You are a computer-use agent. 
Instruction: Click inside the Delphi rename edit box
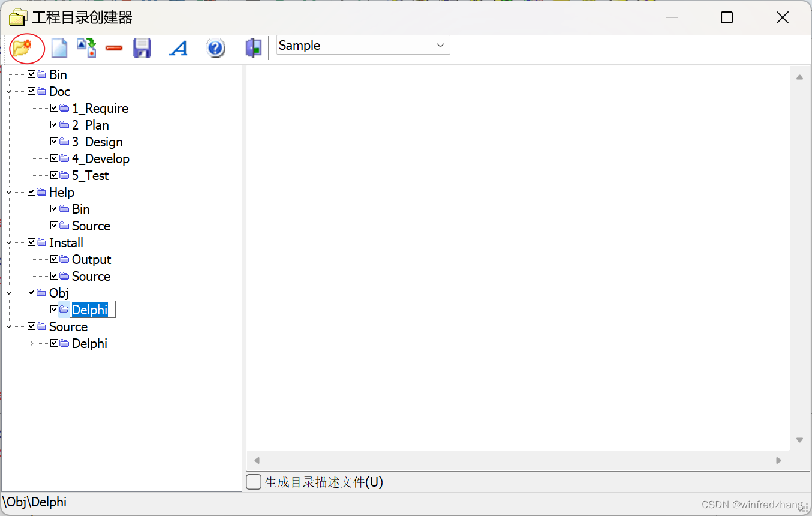point(93,310)
